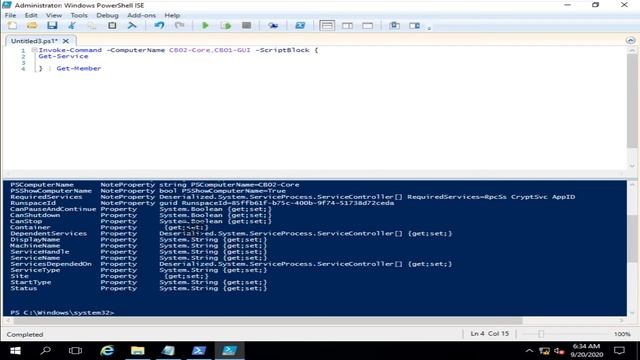This screenshot has height=360, width=640.
Task: Click the Cut scissors icon
Action: 72,26
